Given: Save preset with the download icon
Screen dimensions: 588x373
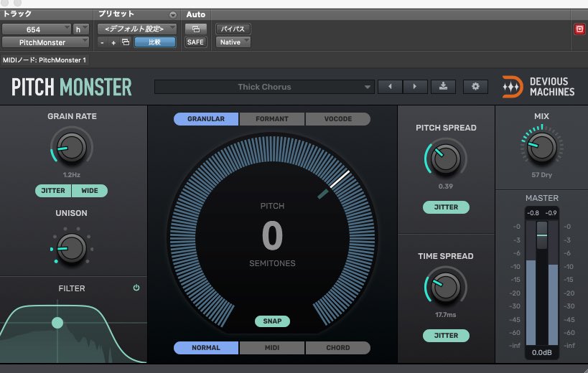Looking at the screenshot, I should click(443, 87).
